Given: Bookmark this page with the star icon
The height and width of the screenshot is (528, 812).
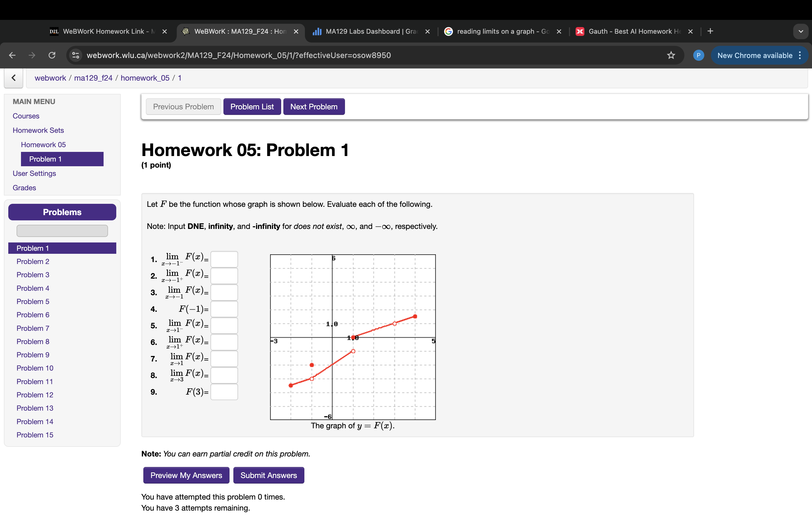Looking at the screenshot, I should pos(671,55).
